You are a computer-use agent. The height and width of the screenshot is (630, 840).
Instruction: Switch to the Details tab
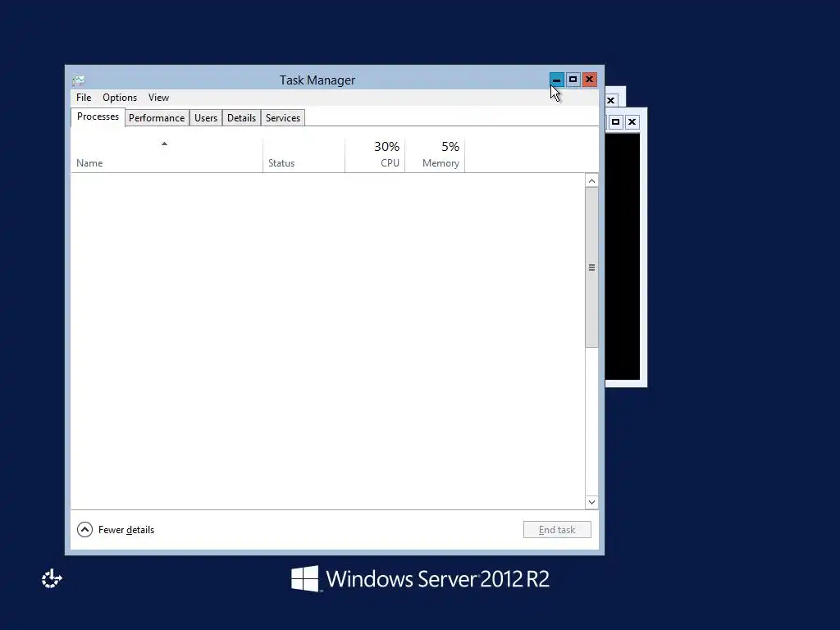pos(242,118)
